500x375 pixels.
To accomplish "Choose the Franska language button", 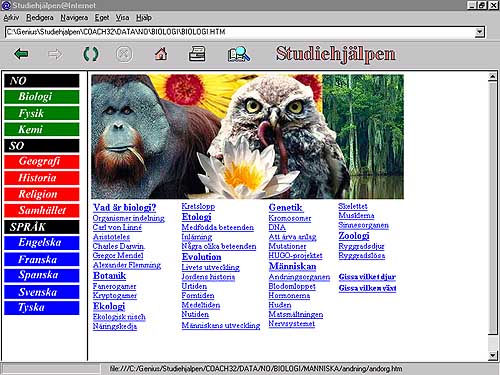I will coord(42,259).
